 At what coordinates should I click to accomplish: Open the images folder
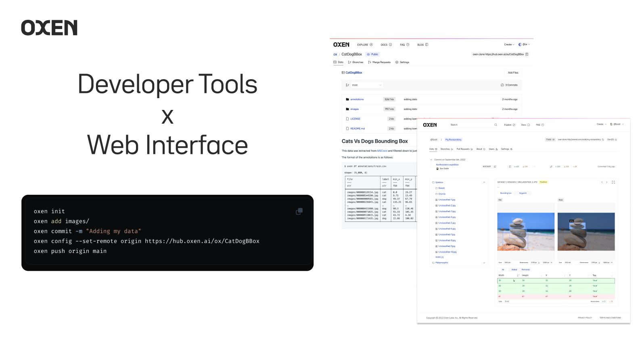(x=354, y=109)
